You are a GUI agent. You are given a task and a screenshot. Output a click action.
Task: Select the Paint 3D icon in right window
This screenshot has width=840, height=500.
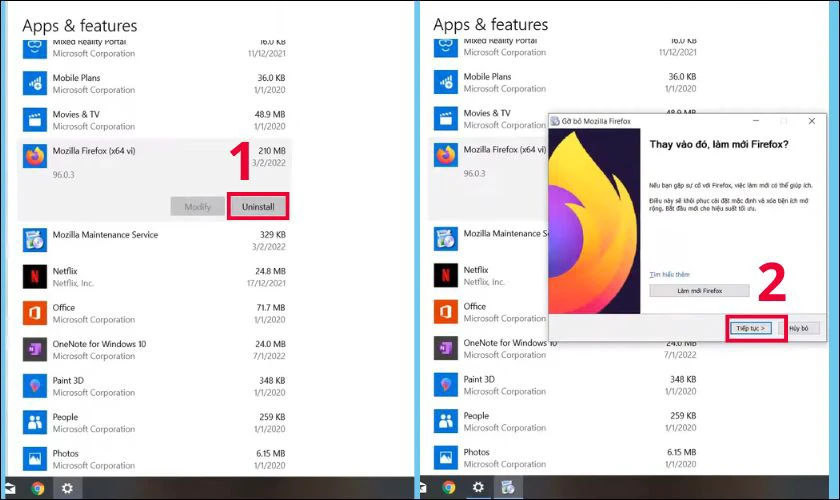(446, 385)
